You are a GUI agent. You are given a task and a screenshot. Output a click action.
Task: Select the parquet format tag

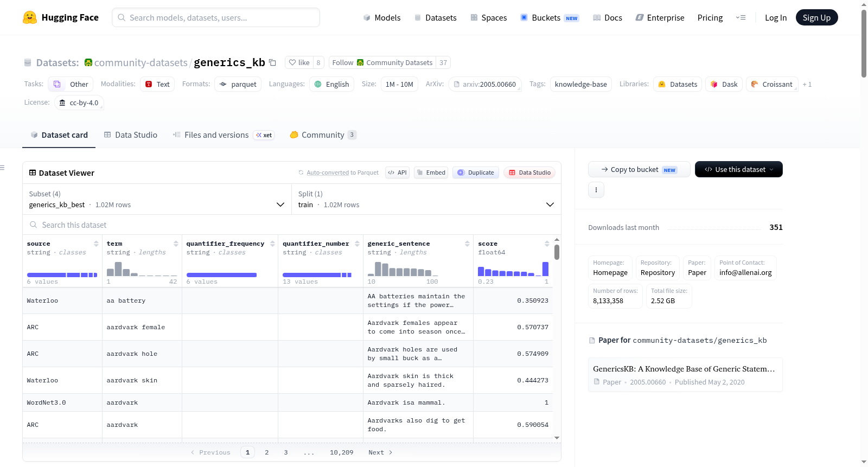238,84
